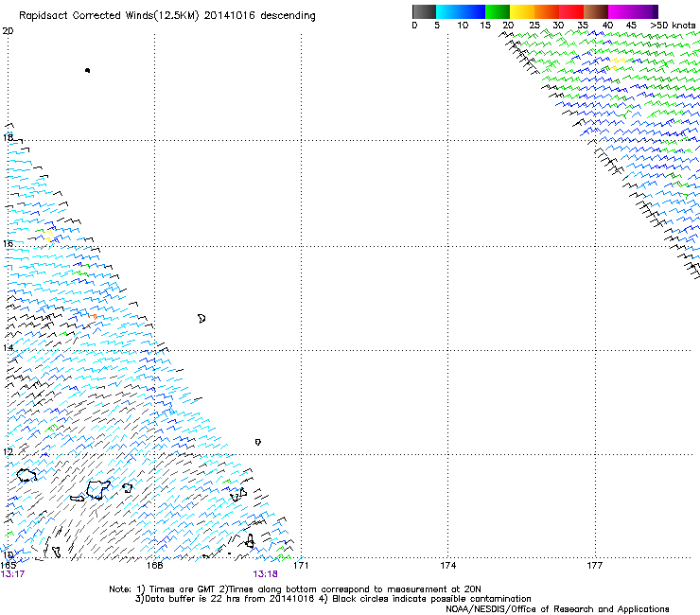Viewport: 700px width, 615px height.
Task: Click the legend tick label 10
Action: tap(463, 26)
